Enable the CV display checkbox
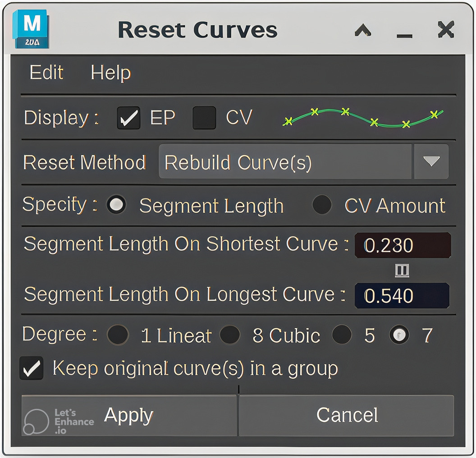 click(x=204, y=118)
